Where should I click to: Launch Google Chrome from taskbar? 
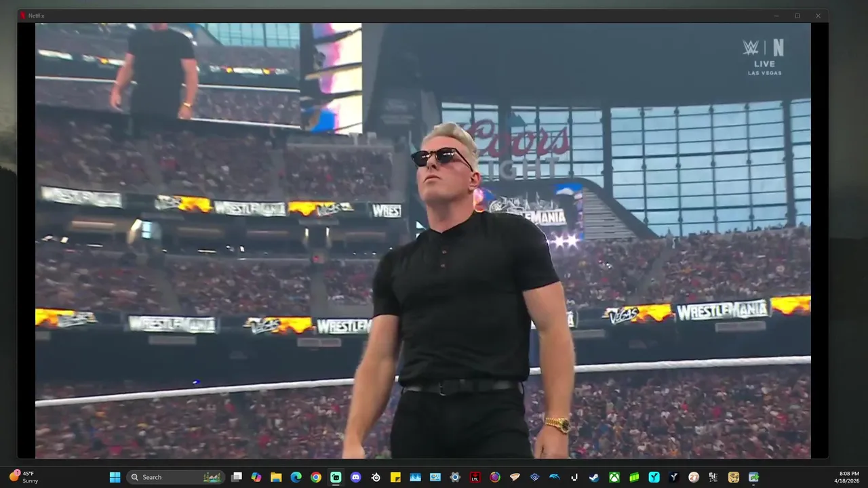click(x=316, y=477)
